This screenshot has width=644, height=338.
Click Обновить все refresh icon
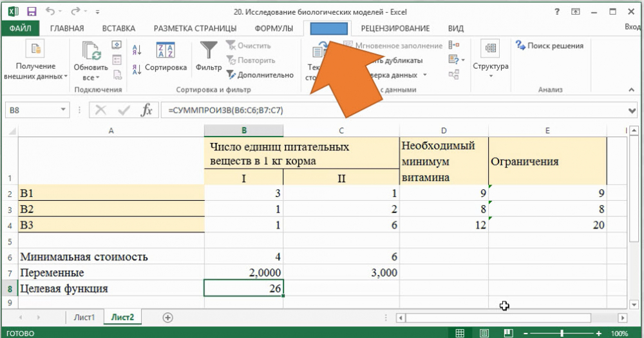[x=91, y=51]
